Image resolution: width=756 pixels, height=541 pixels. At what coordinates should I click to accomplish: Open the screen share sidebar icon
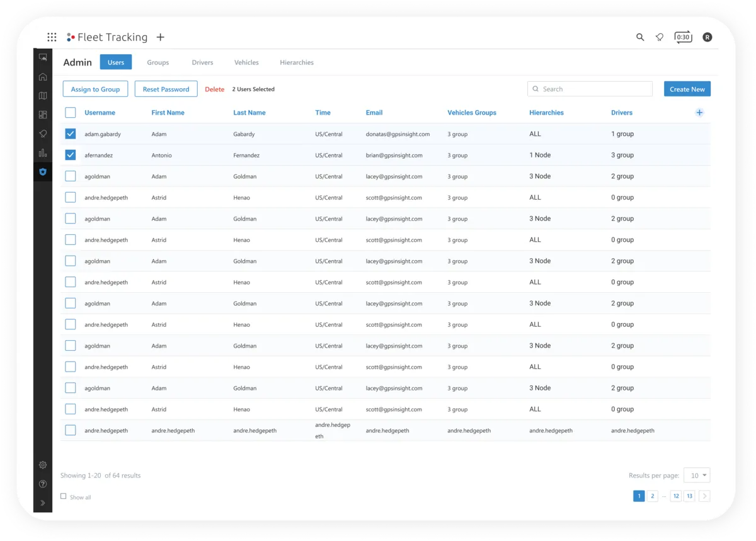pyautogui.click(x=43, y=57)
